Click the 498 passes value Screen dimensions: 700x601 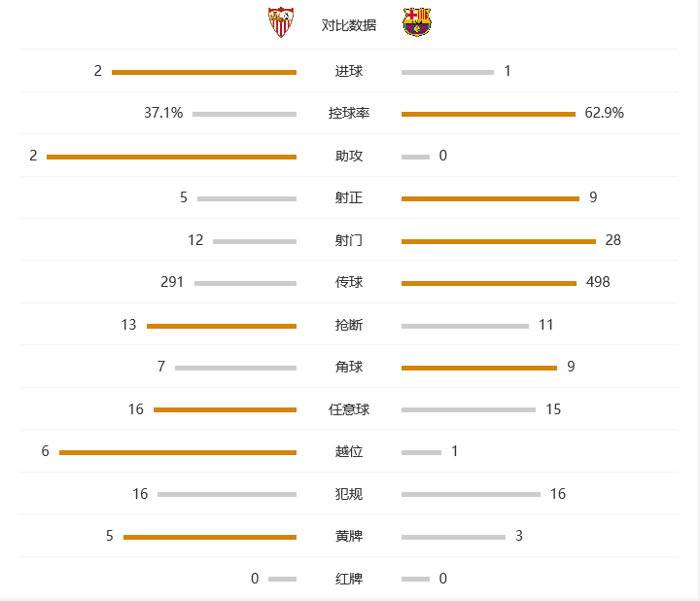point(598,282)
